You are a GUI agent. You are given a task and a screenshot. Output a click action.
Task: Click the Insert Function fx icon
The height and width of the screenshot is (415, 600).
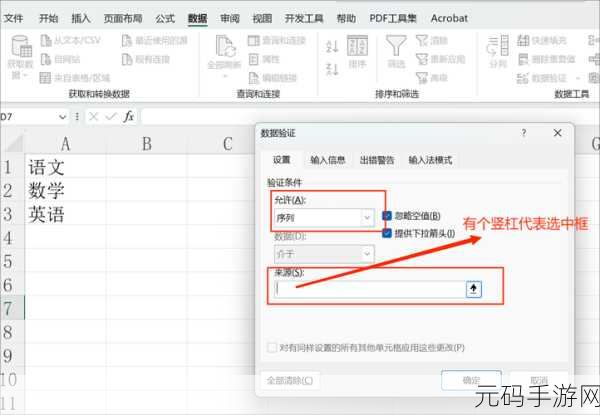tap(129, 116)
